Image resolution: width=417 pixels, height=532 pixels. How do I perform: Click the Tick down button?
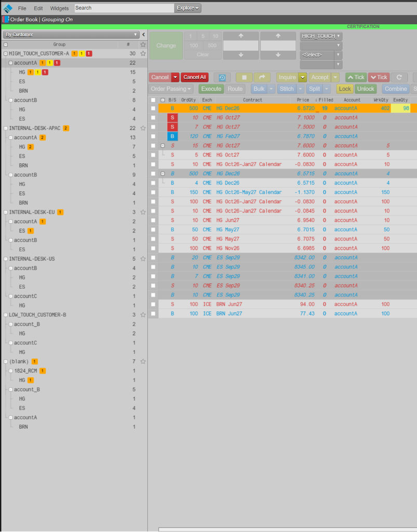tap(379, 77)
